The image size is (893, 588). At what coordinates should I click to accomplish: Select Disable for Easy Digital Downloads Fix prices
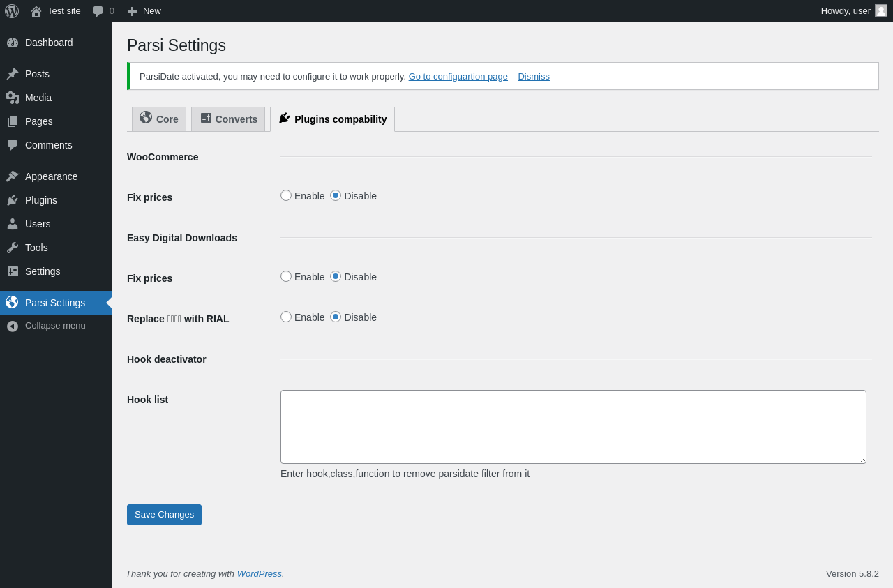tap(336, 276)
